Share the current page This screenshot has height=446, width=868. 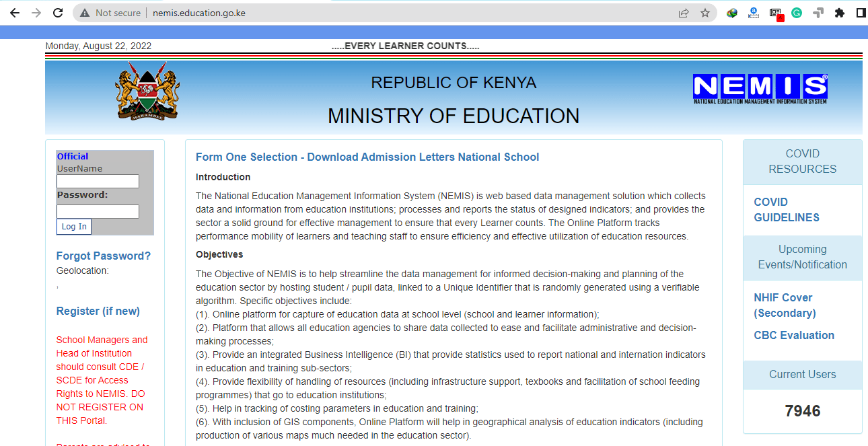pos(684,12)
